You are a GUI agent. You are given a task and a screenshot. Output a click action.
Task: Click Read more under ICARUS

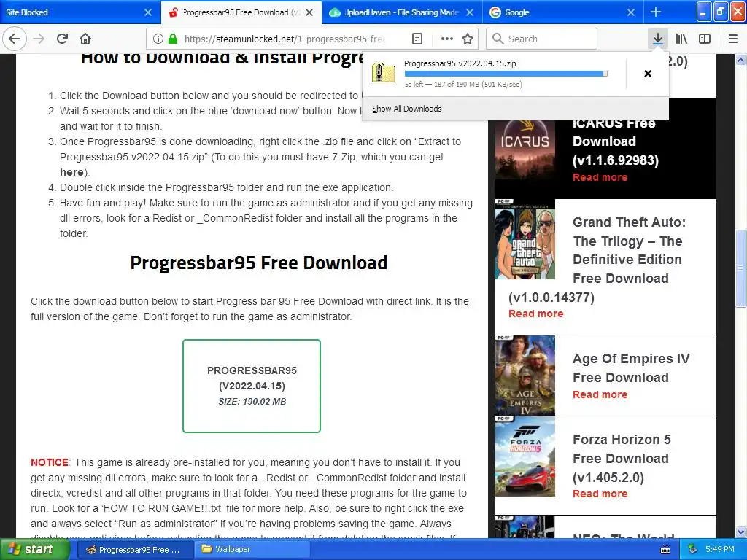(x=600, y=177)
